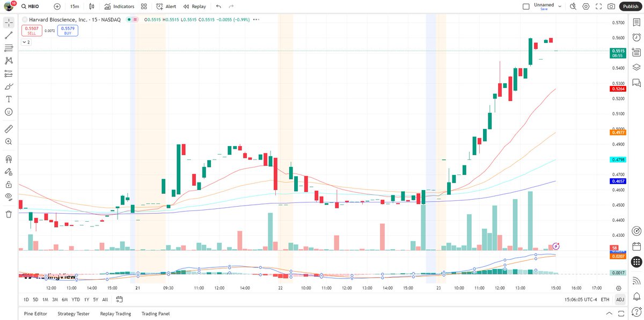
Task: Open the layout setup square icon
Action: [x=525, y=6]
